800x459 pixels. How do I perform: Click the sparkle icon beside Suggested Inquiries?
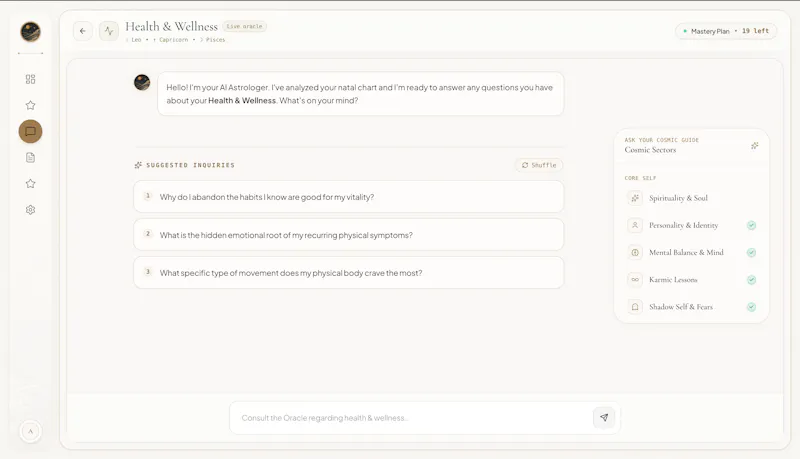coord(138,165)
